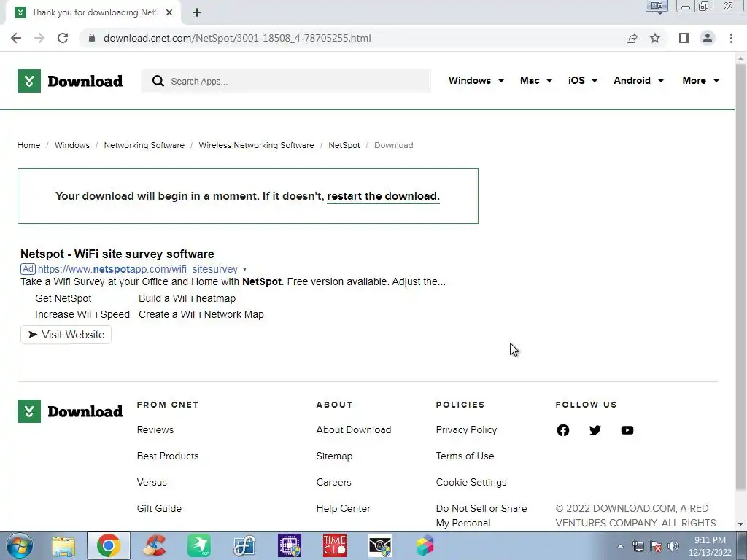
Task: Expand the Android dropdown menu
Action: (x=638, y=80)
